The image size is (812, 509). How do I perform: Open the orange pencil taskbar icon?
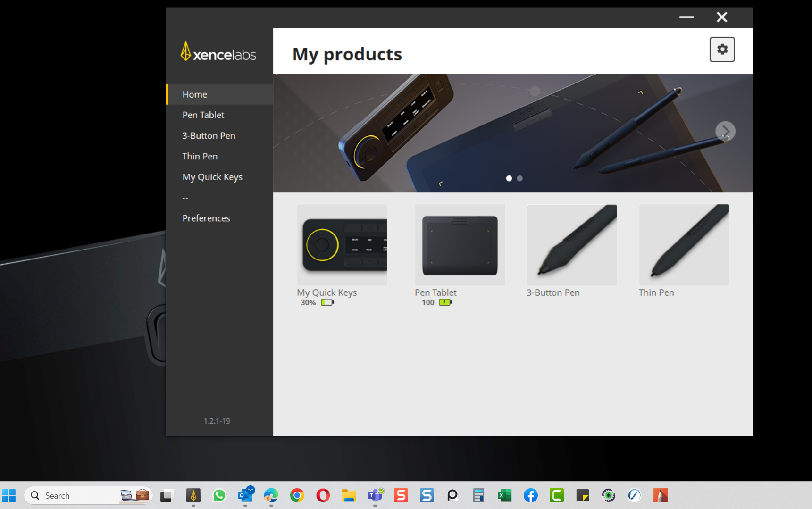[661, 495]
